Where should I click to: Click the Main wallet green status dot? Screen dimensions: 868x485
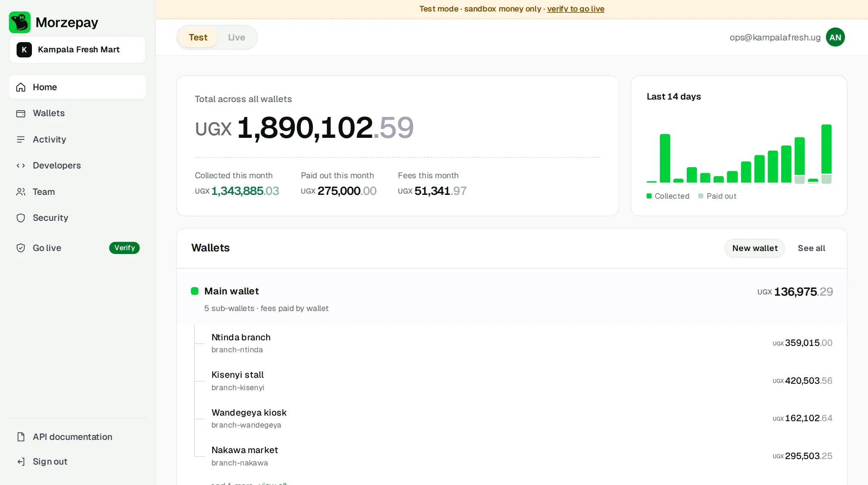pos(194,291)
